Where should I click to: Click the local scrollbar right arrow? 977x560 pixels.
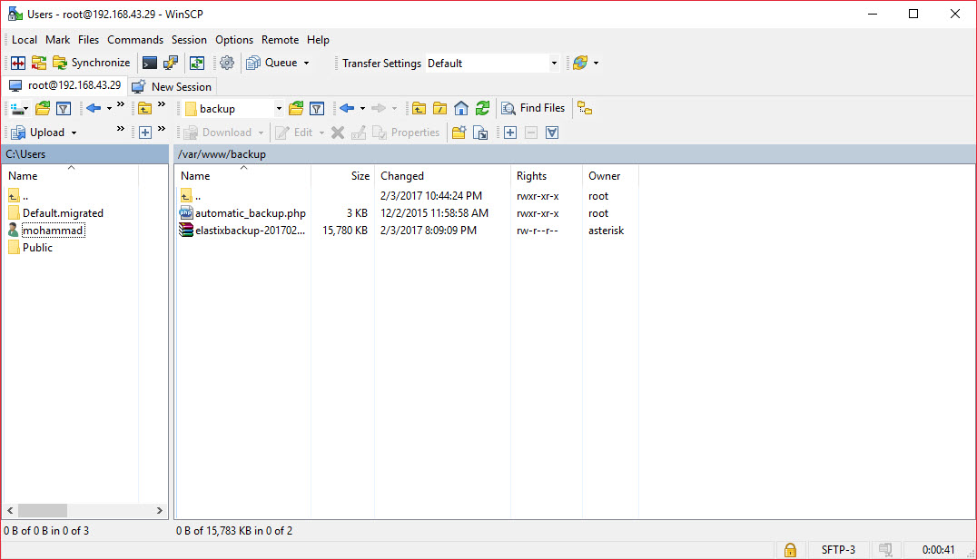pyautogui.click(x=160, y=511)
